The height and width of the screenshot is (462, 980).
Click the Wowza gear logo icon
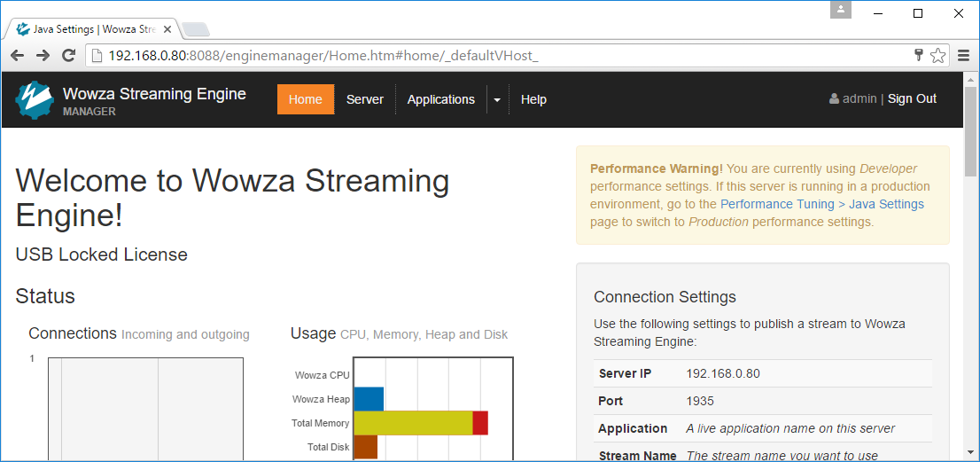coord(35,99)
